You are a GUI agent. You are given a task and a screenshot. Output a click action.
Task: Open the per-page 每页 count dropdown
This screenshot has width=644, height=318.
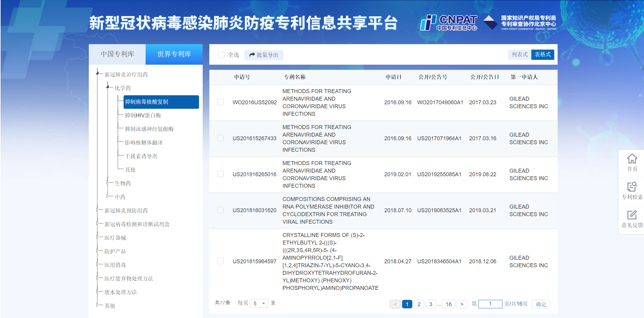(x=259, y=303)
